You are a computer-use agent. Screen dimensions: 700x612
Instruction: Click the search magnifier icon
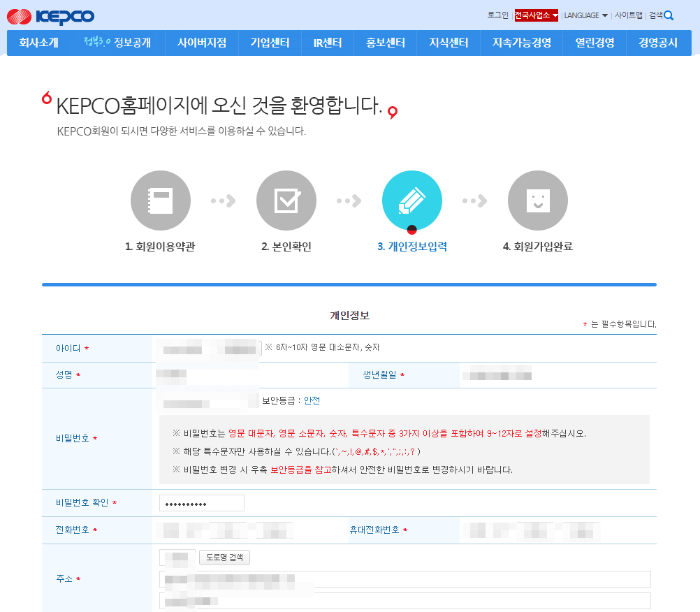(669, 15)
